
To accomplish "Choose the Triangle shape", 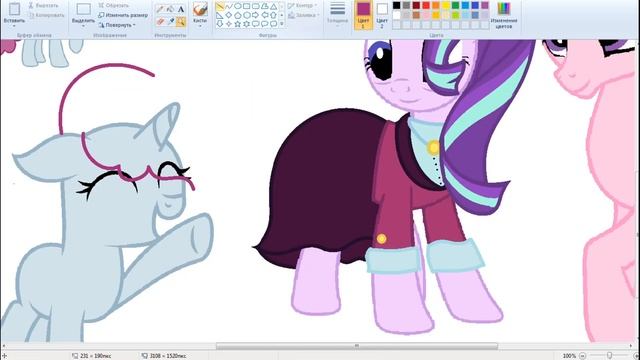I will (x=274, y=6).
